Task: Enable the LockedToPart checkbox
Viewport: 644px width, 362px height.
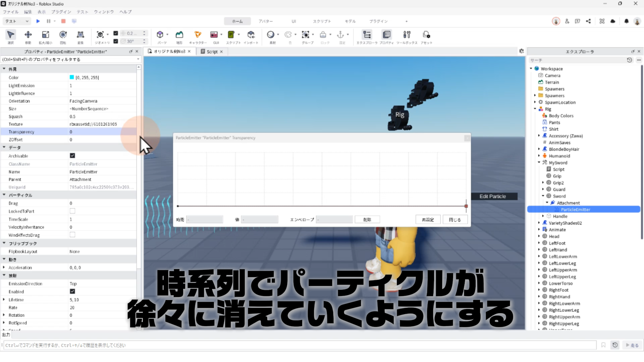Action: point(72,211)
